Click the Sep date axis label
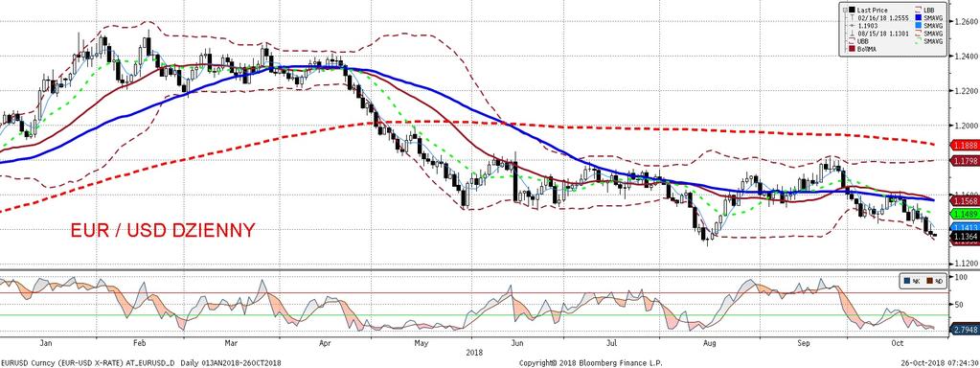This screenshot has width=980, height=368. pyautogui.click(x=805, y=343)
